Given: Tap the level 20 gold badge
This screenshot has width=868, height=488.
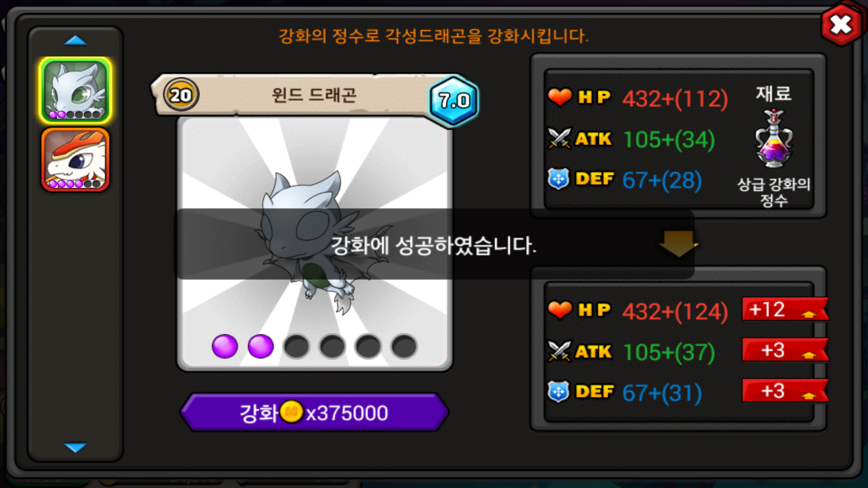Looking at the screenshot, I should click(x=181, y=95).
